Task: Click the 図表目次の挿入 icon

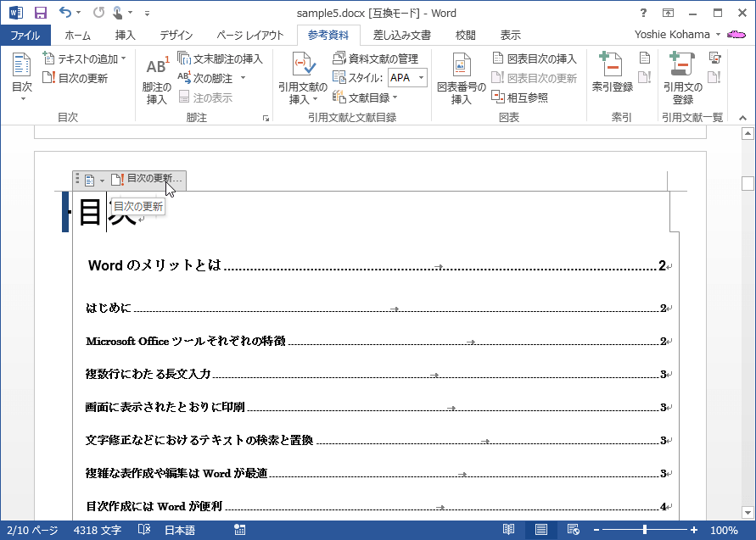Action: 530,59
